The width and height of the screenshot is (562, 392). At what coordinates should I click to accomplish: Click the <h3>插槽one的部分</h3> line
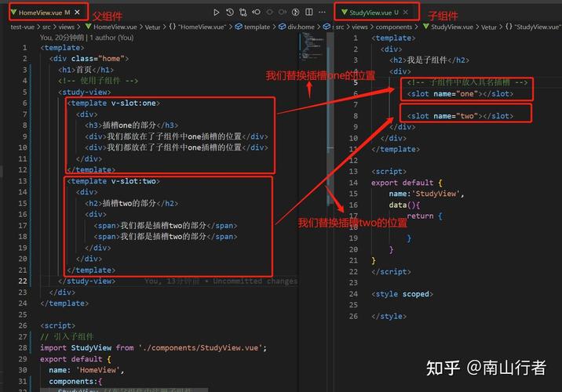point(132,125)
